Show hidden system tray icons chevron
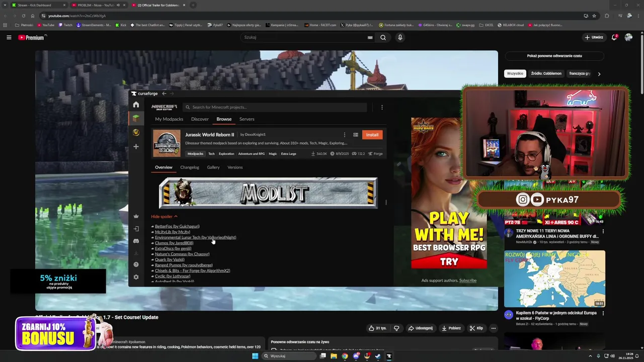Viewport: 644px width, 362px height. 590,356
